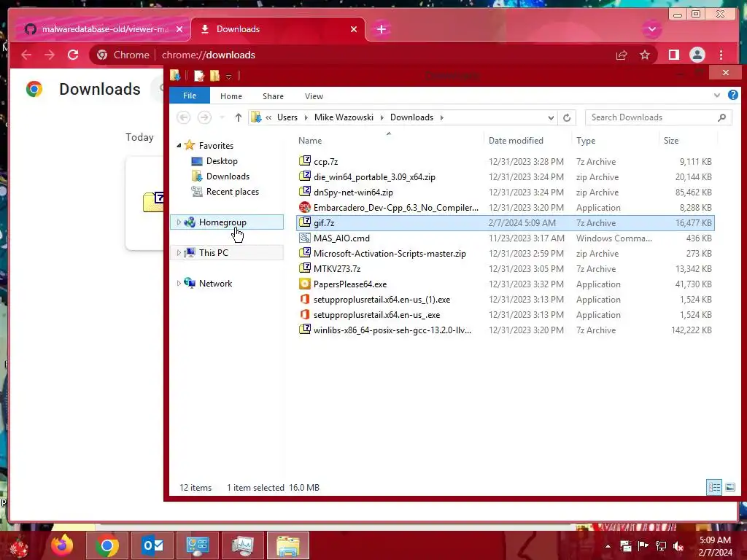Screen dimensions: 747x560
Task: Click the Explorer Back navigation arrow
Action: [x=184, y=117]
